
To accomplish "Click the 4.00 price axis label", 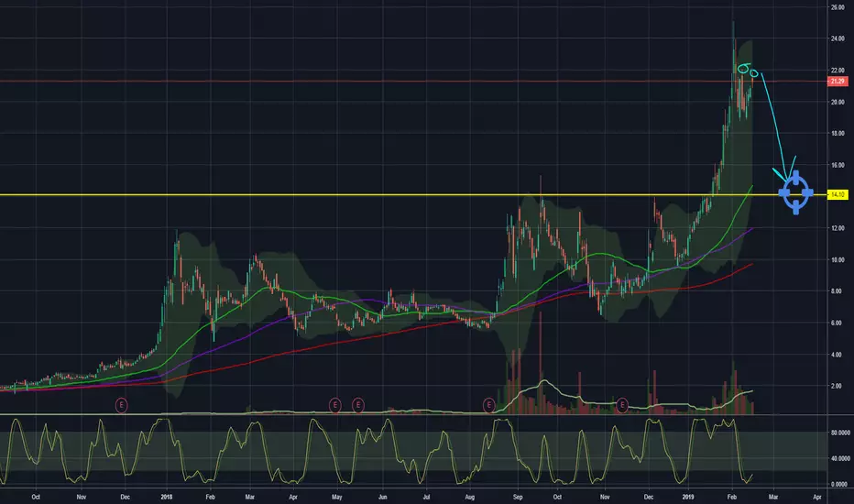I will [x=838, y=355].
